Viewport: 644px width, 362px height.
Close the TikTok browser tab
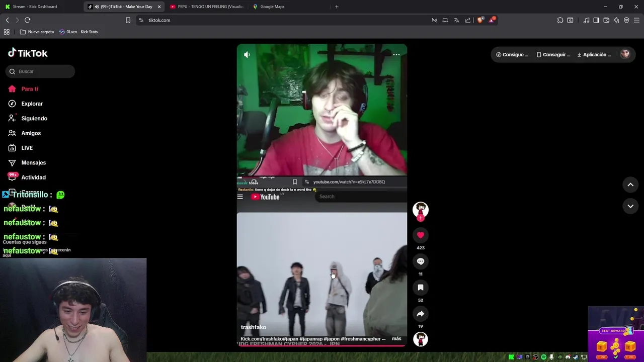[159, 7]
